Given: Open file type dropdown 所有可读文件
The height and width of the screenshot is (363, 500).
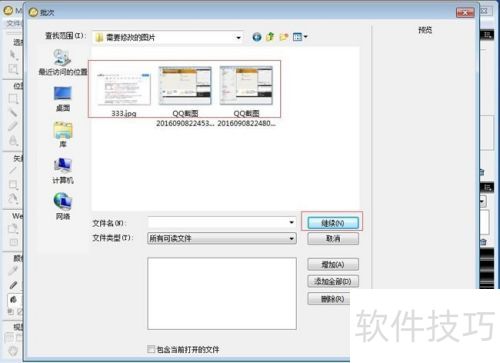Looking at the screenshot, I should 222,238.
